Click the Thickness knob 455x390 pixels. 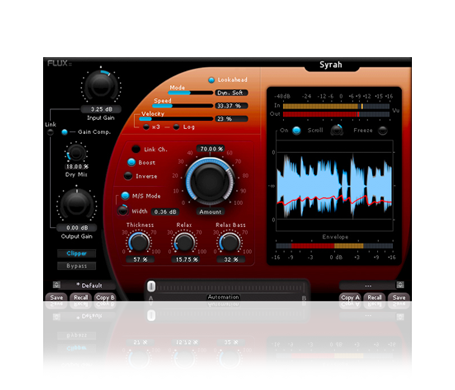[139, 242]
